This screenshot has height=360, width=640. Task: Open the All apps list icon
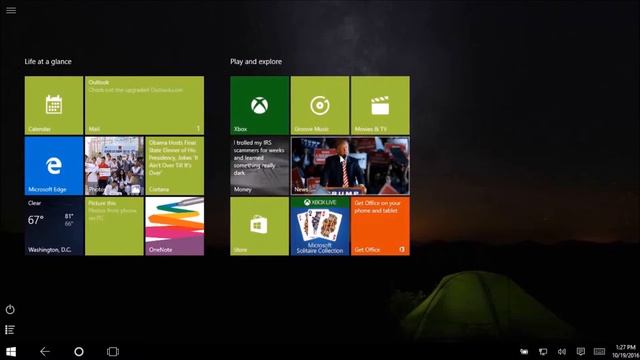click(10, 329)
